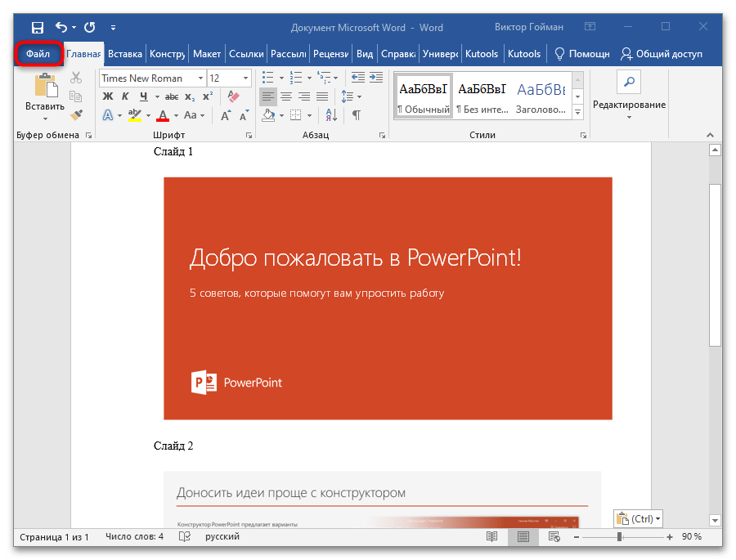Switch to Web Layout view in status bar

[554, 537]
